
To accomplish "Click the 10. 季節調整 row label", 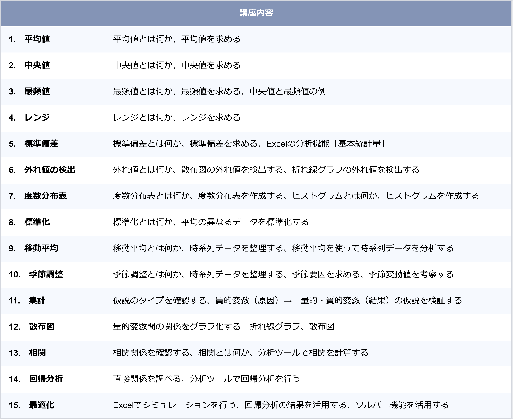I will click(36, 274).
